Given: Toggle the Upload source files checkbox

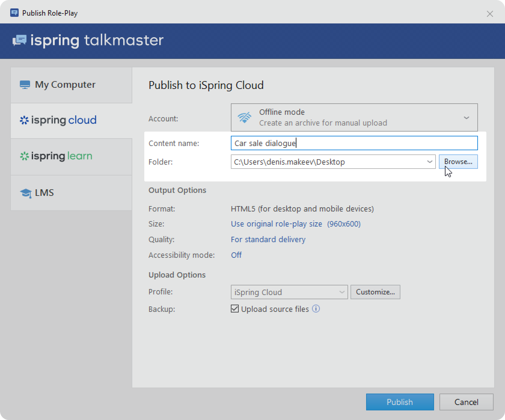Looking at the screenshot, I should 235,309.
